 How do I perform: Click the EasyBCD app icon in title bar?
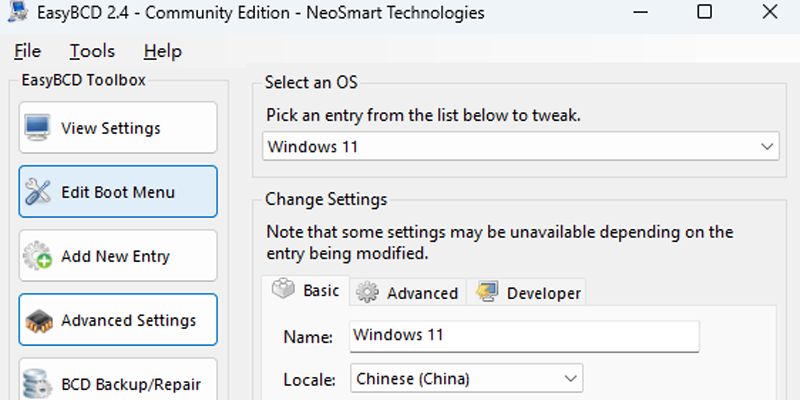tap(18, 11)
